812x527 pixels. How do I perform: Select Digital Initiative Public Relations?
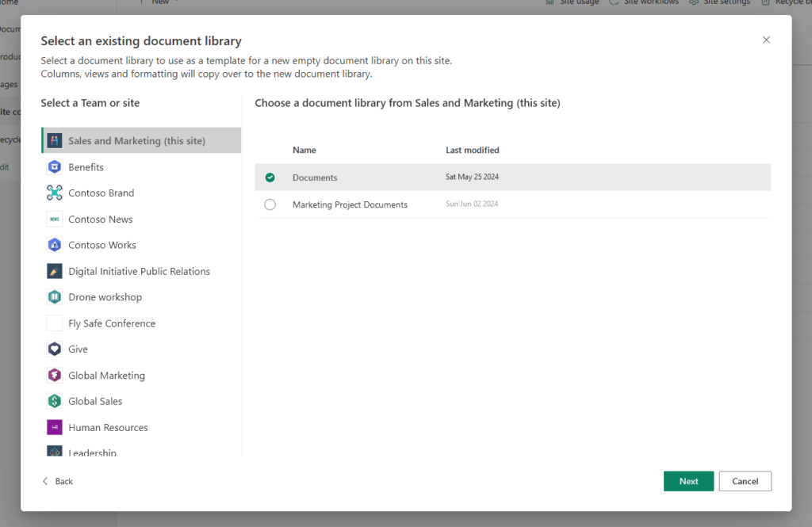click(x=141, y=271)
